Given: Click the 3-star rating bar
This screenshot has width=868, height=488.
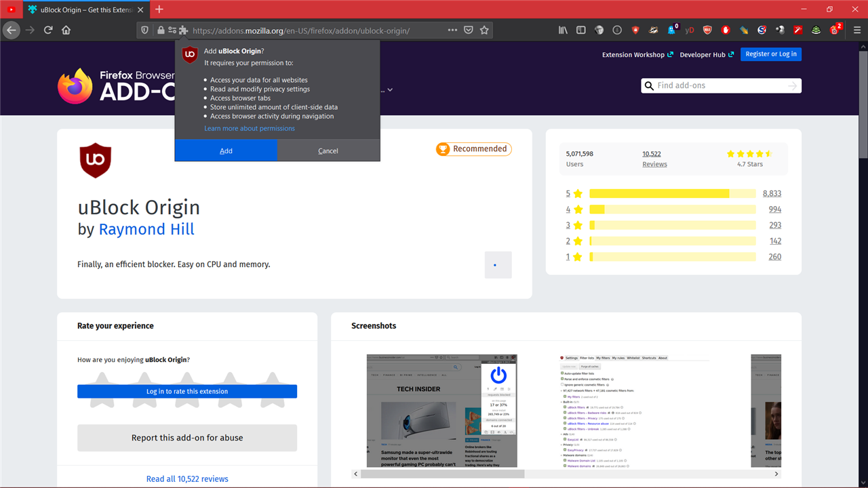Looking at the screenshot, I should click(x=673, y=225).
